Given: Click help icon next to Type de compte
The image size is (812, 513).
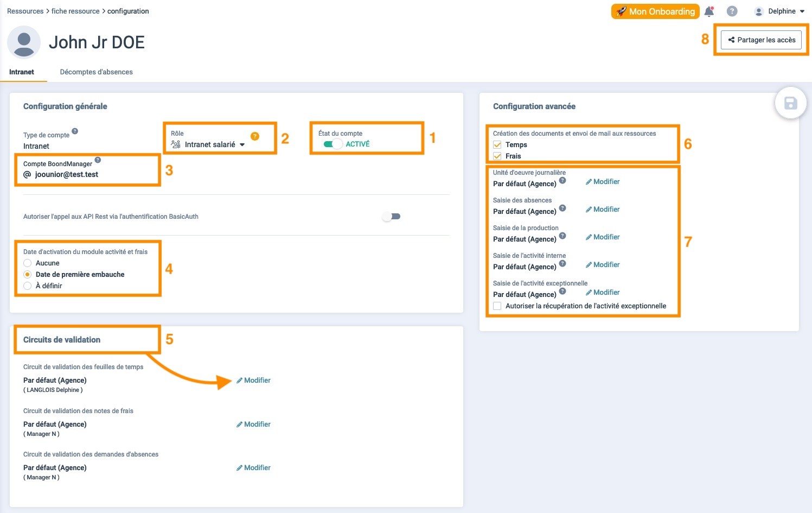Looking at the screenshot, I should coord(75,131).
